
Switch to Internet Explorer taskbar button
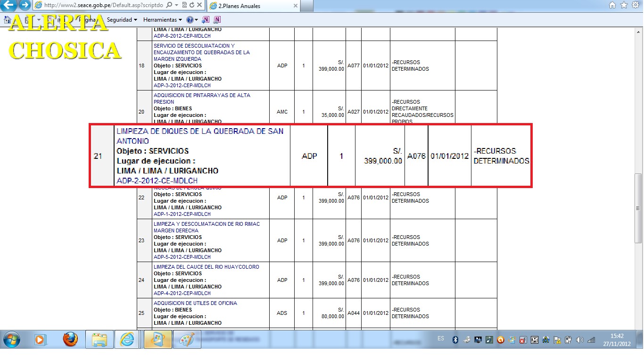[x=127, y=339]
